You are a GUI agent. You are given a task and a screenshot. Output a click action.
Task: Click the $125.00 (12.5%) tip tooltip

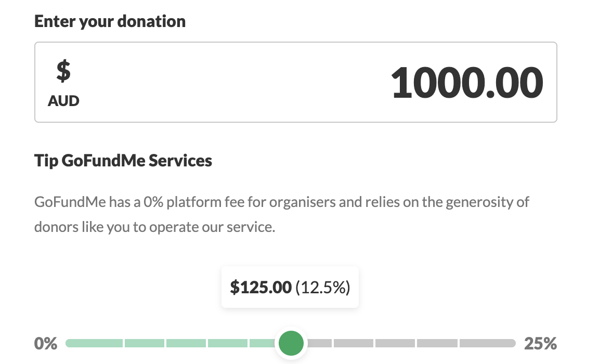(290, 287)
